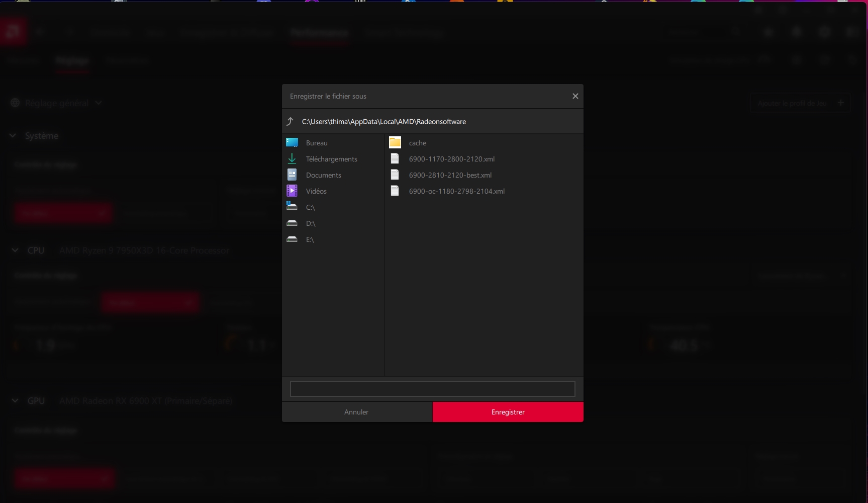Go up one folder level using the arrow icon
The image size is (868, 503).
(290, 121)
